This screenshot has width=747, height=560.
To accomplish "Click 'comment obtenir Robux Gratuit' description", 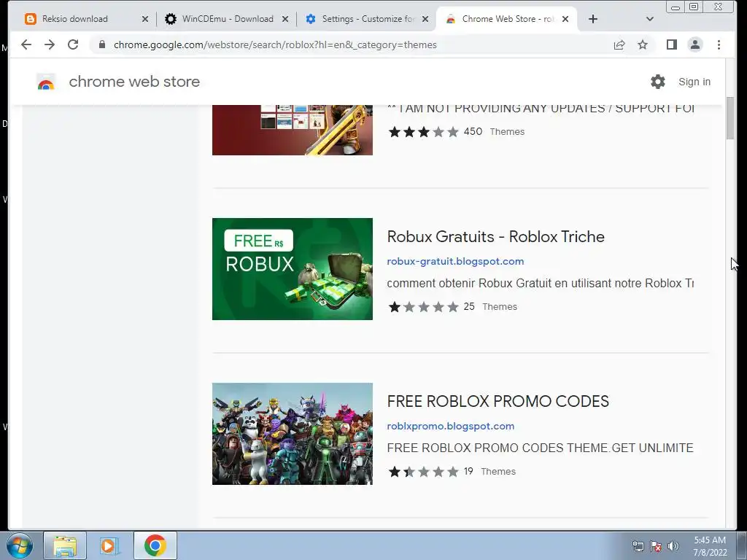I will 541,284.
